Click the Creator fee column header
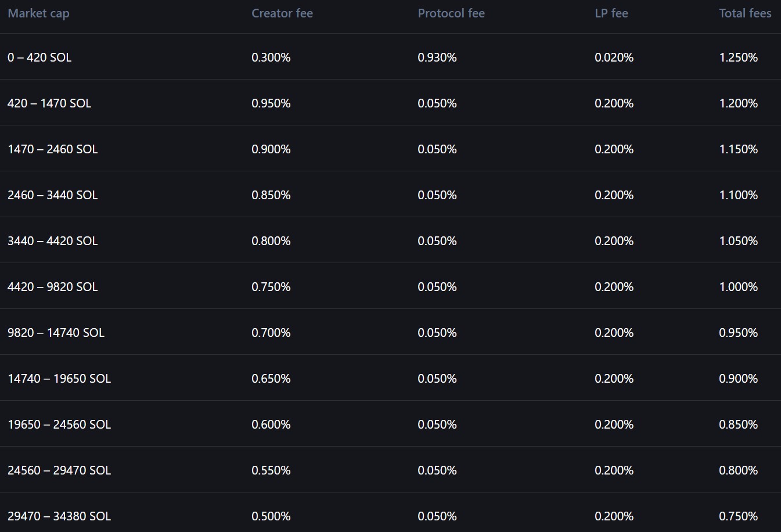Viewport: 781px width, 532px height. [282, 13]
